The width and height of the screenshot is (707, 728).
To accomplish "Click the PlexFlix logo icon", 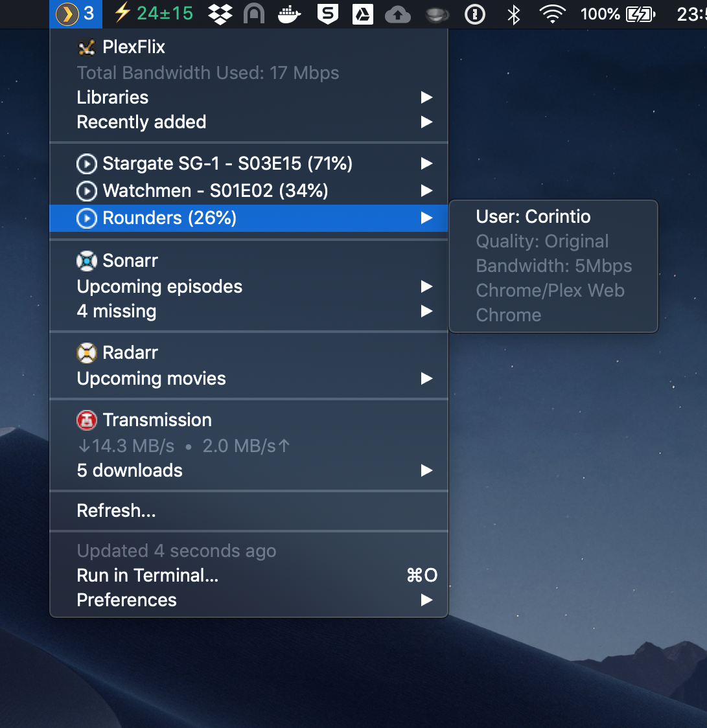I will tap(87, 47).
